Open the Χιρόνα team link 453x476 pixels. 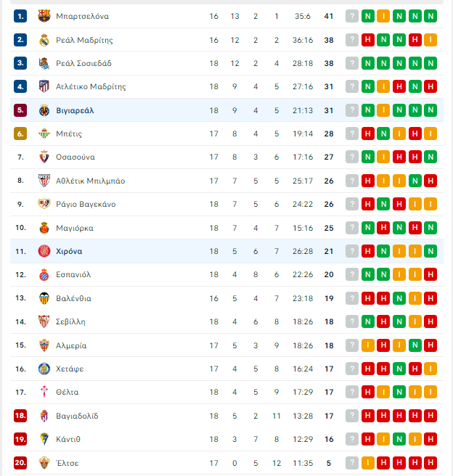pos(69,251)
